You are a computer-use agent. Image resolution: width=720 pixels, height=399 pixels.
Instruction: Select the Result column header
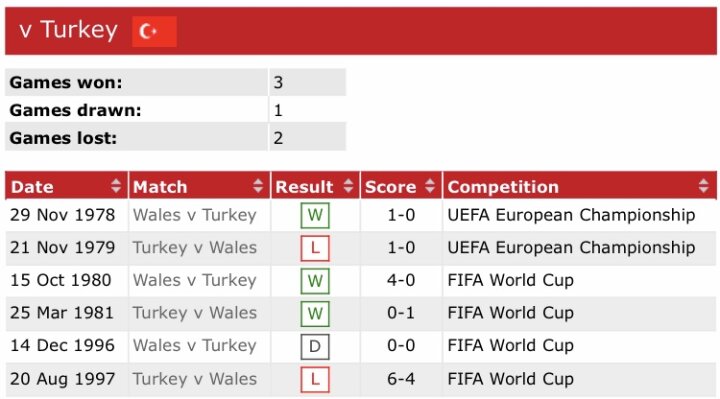(315, 185)
